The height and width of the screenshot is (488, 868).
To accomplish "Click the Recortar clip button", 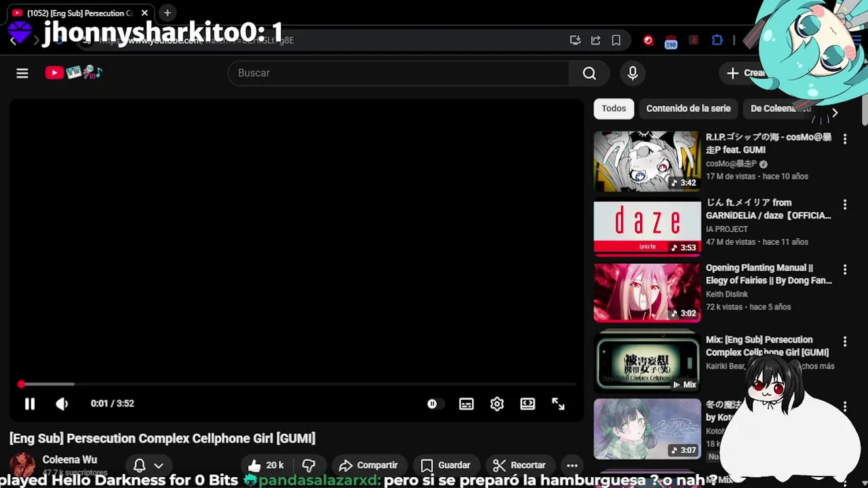I will pos(519,466).
